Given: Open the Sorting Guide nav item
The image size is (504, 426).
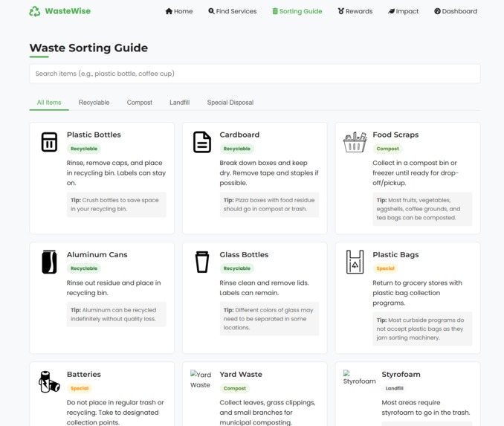Looking at the screenshot, I should coord(297,11).
